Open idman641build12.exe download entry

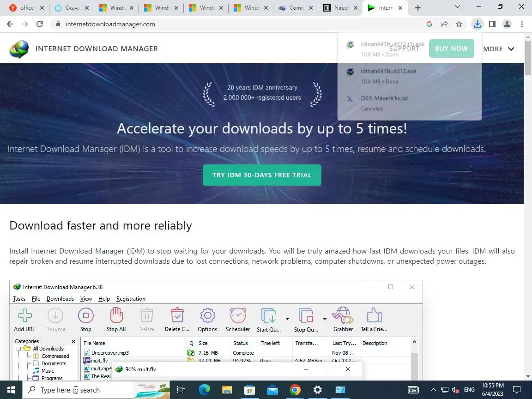(409, 76)
